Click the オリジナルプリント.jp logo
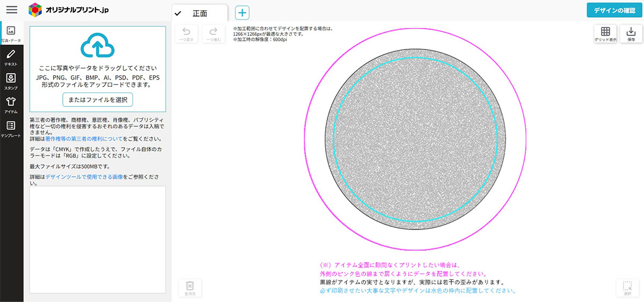644x302 pixels. (x=69, y=10)
